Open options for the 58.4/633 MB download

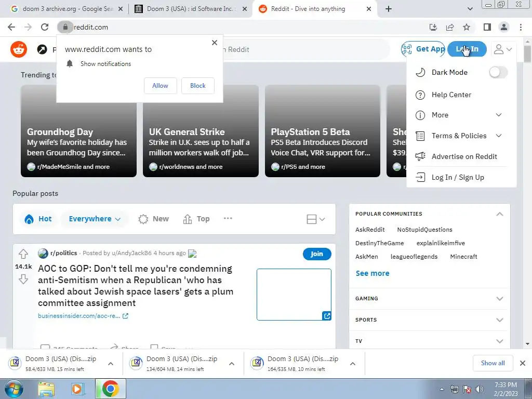111,364
